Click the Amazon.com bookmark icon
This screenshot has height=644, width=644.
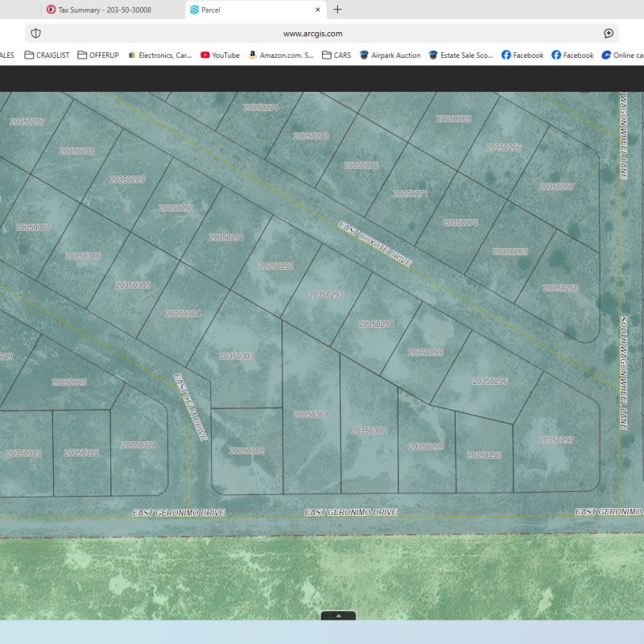point(253,55)
